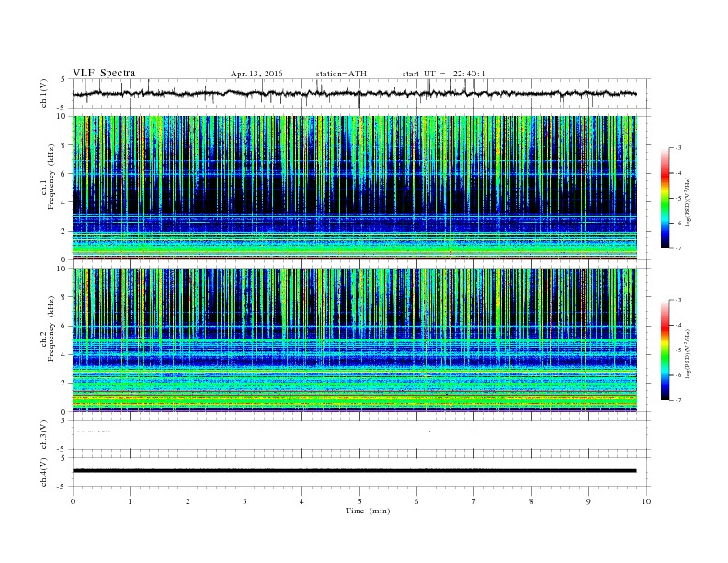Click the 'station=ATH' label
This screenshot has width=728, height=563.
pos(341,74)
